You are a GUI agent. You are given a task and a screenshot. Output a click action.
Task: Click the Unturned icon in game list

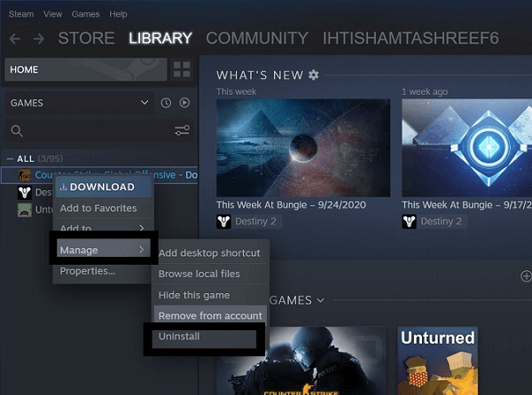tap(25, 210)
